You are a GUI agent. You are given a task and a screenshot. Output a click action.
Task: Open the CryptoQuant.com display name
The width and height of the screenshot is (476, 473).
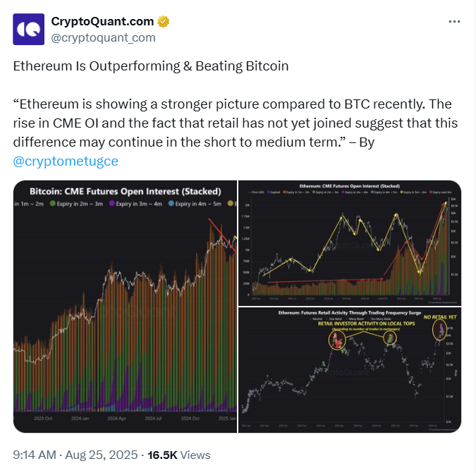[x=102, y=22]
